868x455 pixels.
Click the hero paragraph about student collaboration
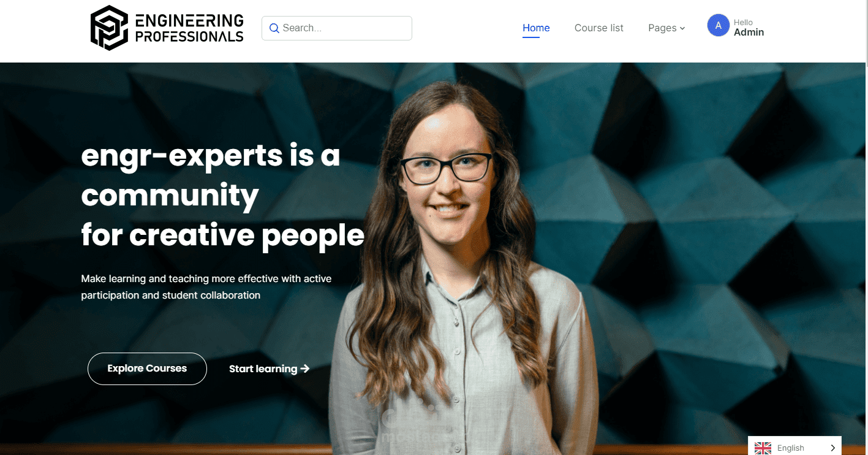[x=206, y=287]
